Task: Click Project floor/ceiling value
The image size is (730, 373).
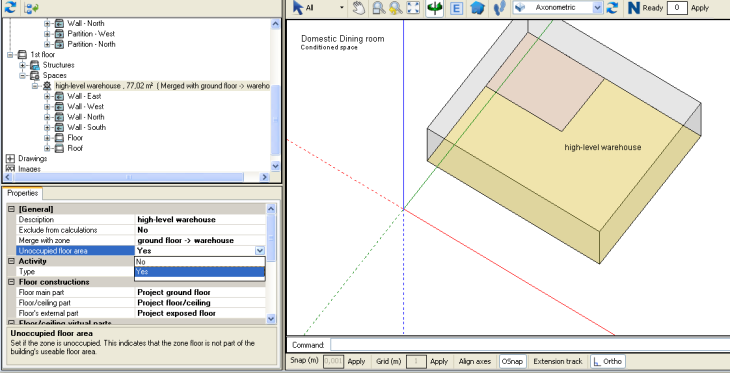Action: click(174, 303)
